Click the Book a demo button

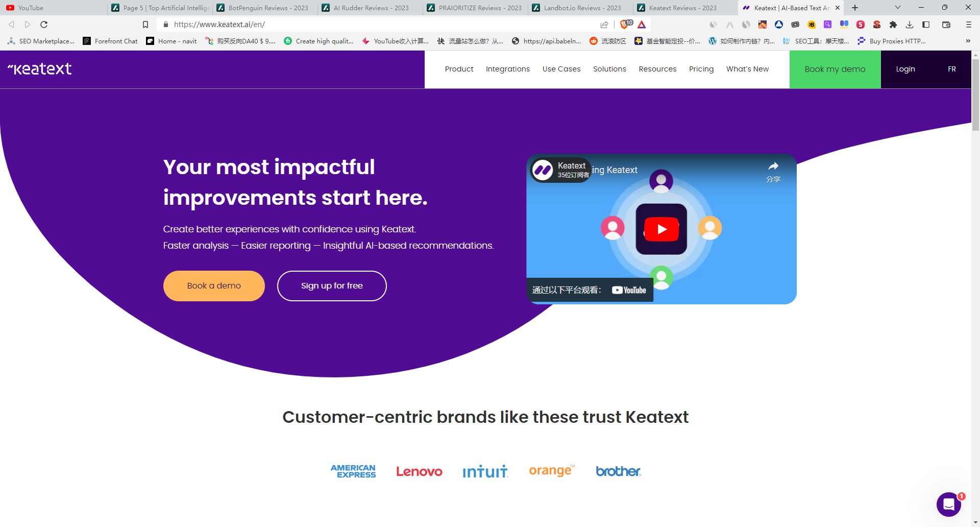(213, 285)
